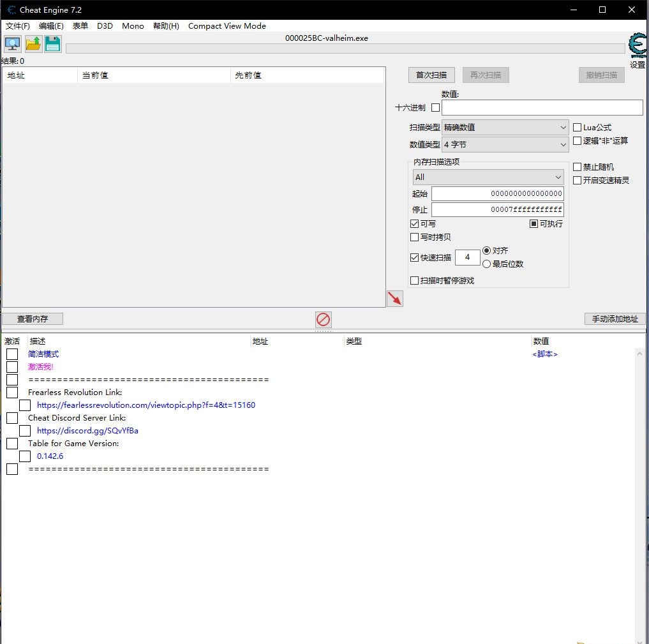
Task: Open the 数值类型 dropdown
Action: pyautogui.click(x=505, y=145)
